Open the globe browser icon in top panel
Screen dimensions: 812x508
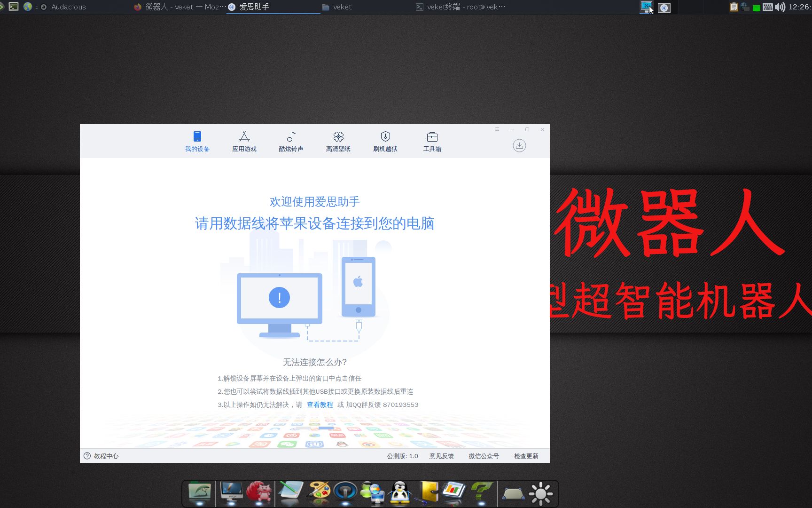[x=28, y=7]
